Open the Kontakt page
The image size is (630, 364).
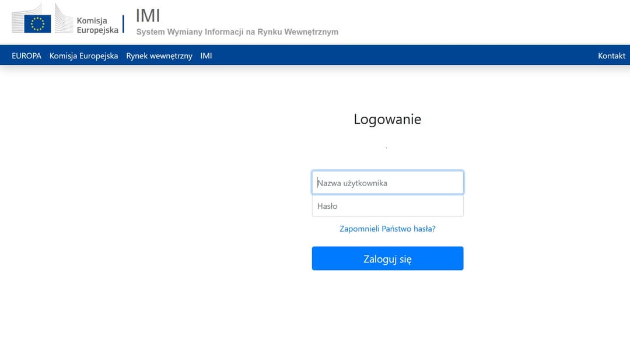click(611, 55)
